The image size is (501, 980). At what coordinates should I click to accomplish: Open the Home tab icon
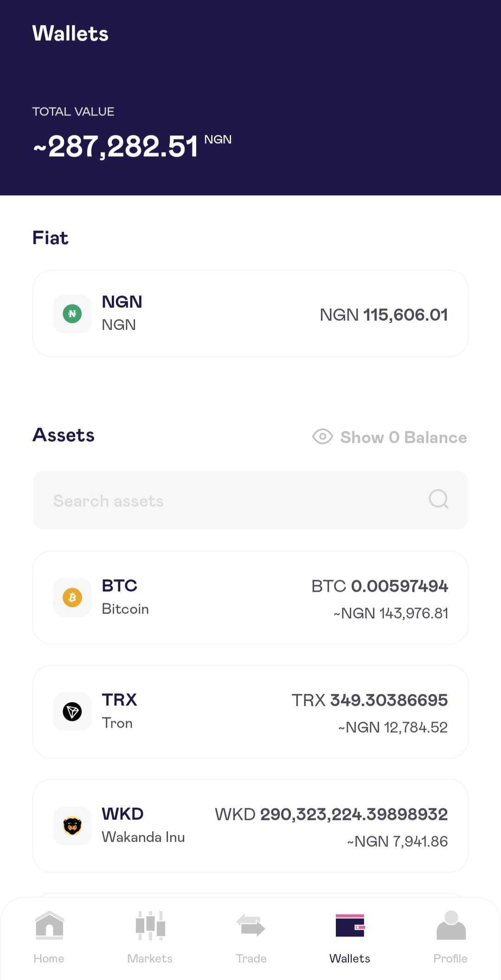pos(49,925)
